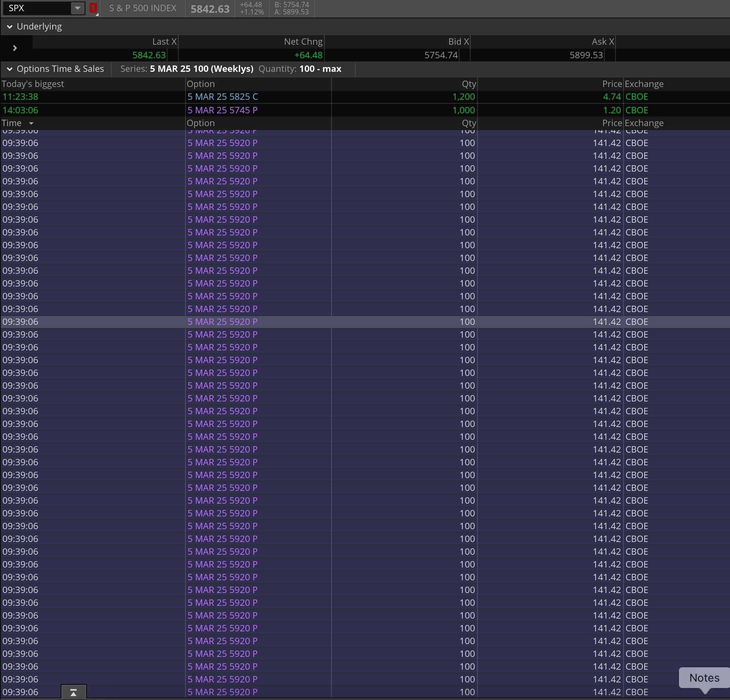Expand the underlying row chevron arrow
Image resolution: width=730 pixels, height=700 pixels.
tap(15, 48)
